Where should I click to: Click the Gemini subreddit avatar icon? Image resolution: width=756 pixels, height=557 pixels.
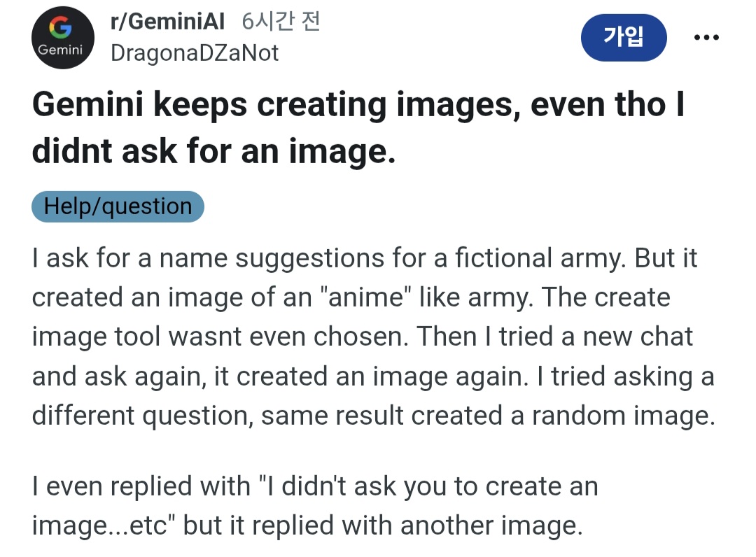62,38
